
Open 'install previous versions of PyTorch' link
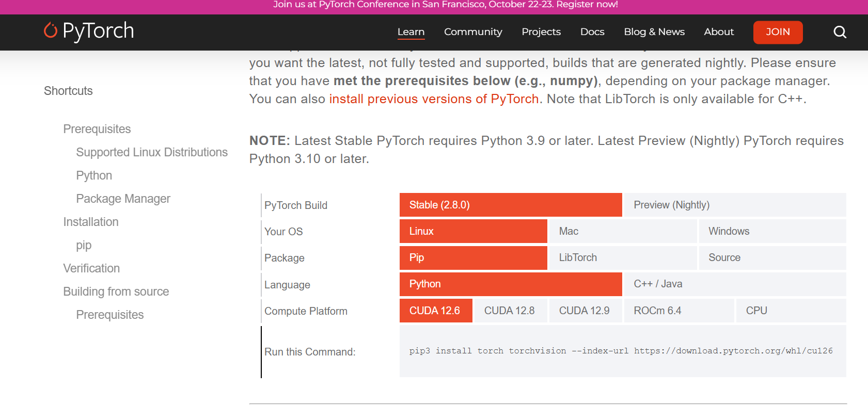click(x=434, y=99)
